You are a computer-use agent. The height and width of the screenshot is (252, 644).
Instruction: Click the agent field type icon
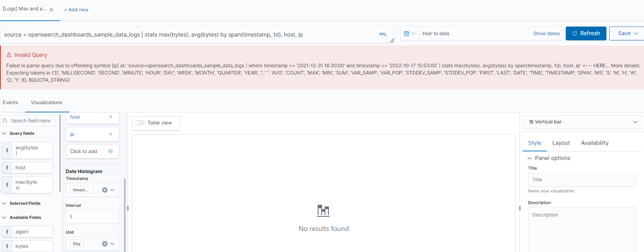coord(7,232)
